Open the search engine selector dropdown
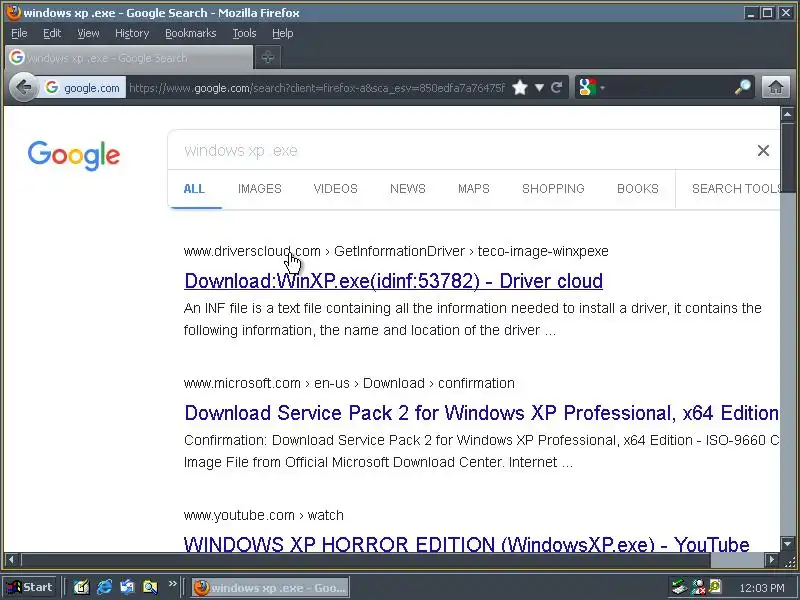This screenshot has height=600, width=800. (x=592, y=88)
